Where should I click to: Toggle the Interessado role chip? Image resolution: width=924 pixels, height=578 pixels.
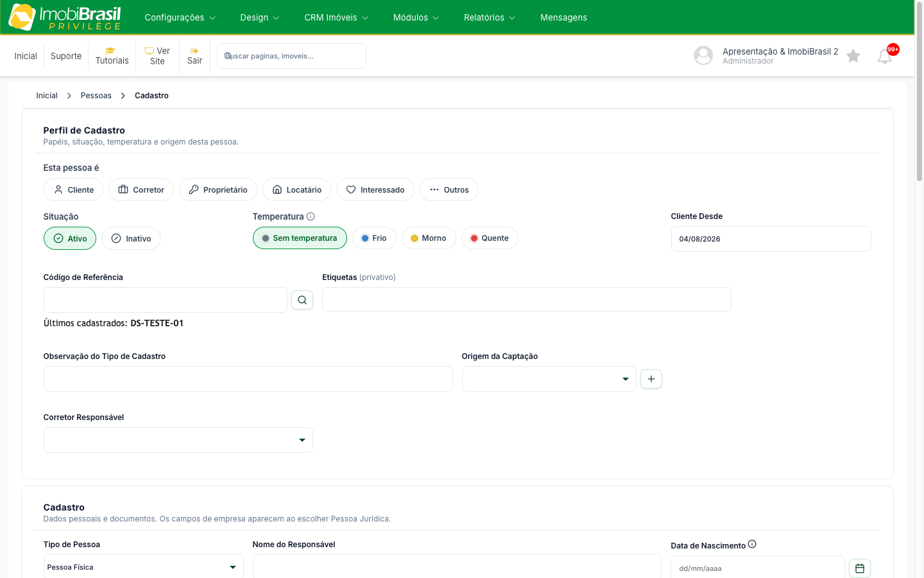[375, 189]
